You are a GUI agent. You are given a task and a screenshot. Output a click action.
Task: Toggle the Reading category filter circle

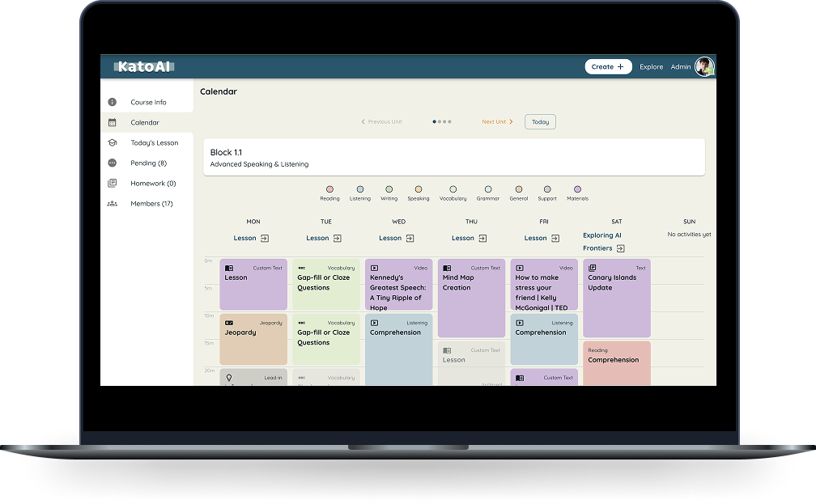[x=329, y=189]
